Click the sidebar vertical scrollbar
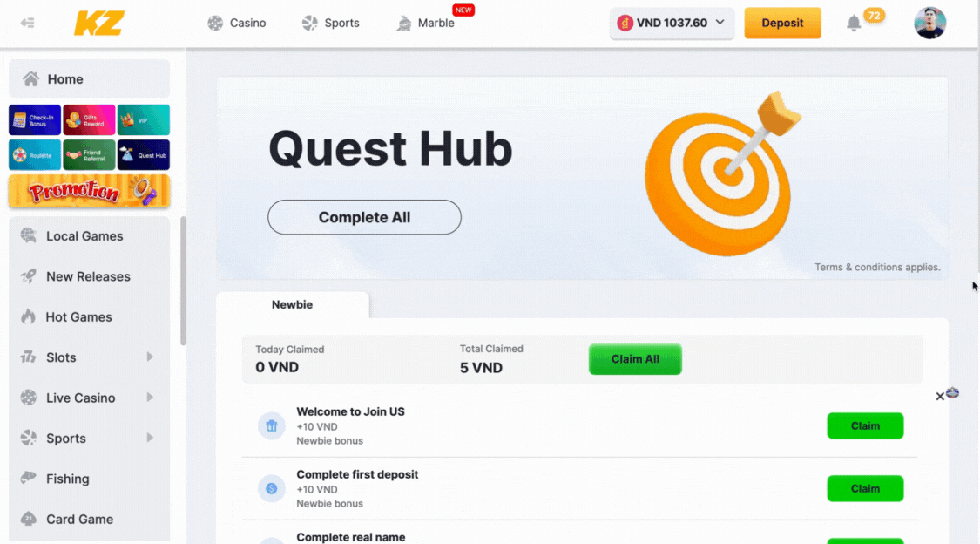 click(183, 281)
